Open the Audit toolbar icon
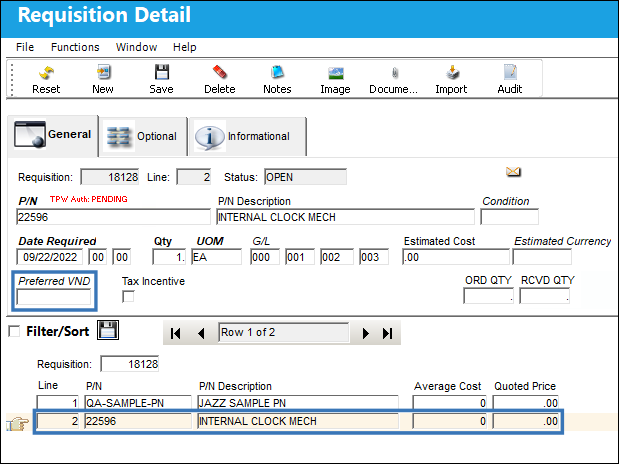Image resolution: width=619 pixels, height=464 pixels. pyautogui.click(x=510, y=73)
